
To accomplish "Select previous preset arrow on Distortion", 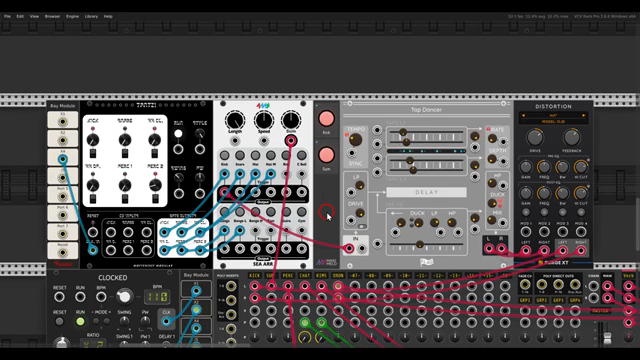I will (523, 116).
